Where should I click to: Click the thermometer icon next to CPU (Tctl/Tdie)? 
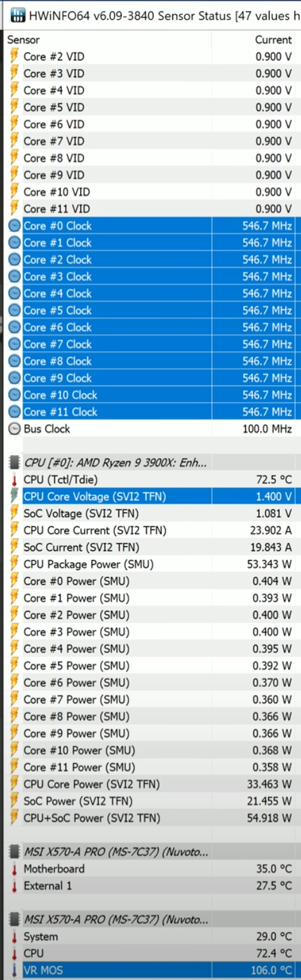[x=14, y=479]
